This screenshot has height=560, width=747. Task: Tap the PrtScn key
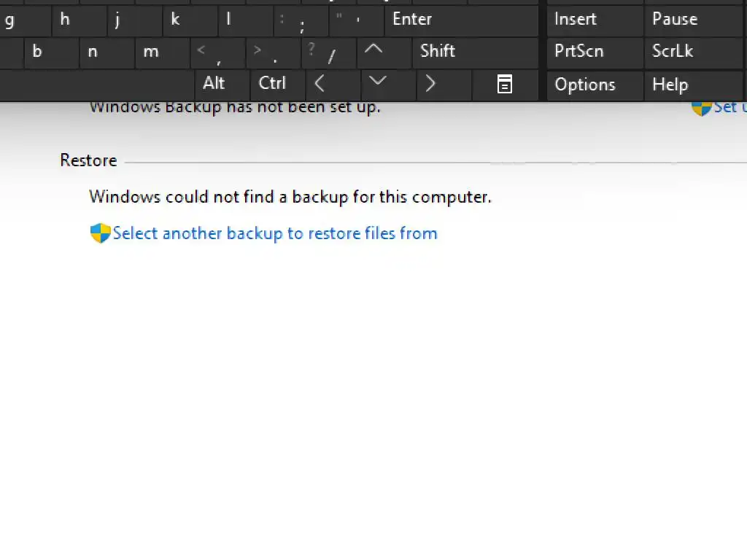(x=595, y=52)
